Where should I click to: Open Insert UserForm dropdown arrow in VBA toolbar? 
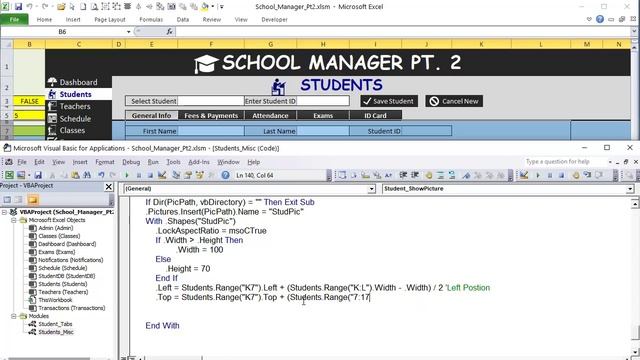(x=29, y=175)
